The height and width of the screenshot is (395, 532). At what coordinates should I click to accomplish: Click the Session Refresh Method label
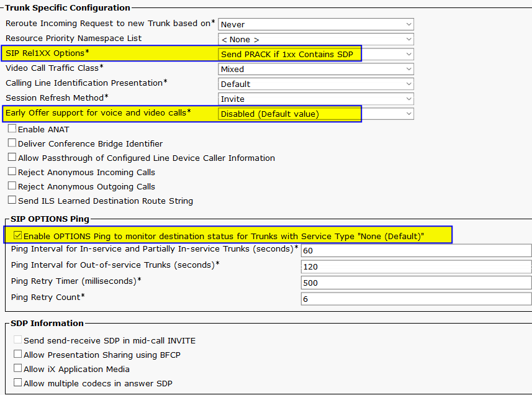(x=57, y=98)
